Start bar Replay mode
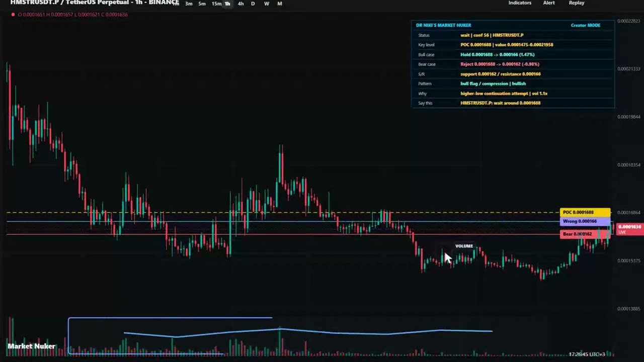Viewport: 644px width, 362px height. click(x=577, y=3)
